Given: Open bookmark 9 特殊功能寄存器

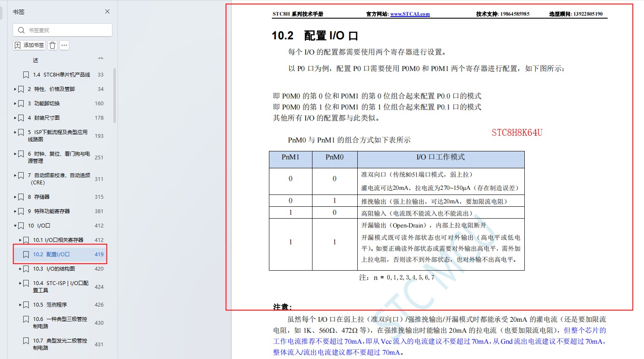Looking at the screenshot, I should click(49, 211).
